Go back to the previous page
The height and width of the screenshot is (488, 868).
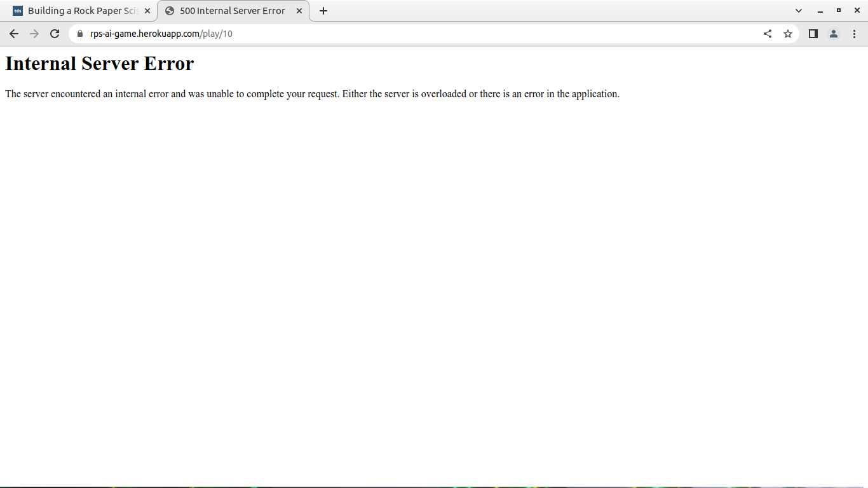tap(14, 34)
